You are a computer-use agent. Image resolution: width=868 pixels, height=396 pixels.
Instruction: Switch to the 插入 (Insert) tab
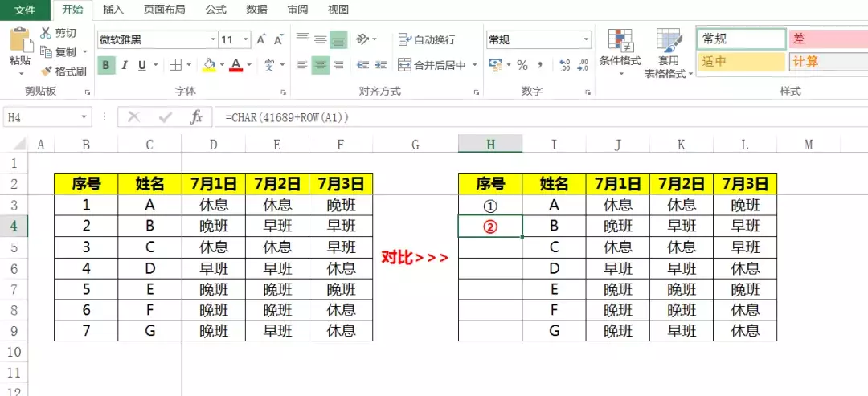coord(113,10)
